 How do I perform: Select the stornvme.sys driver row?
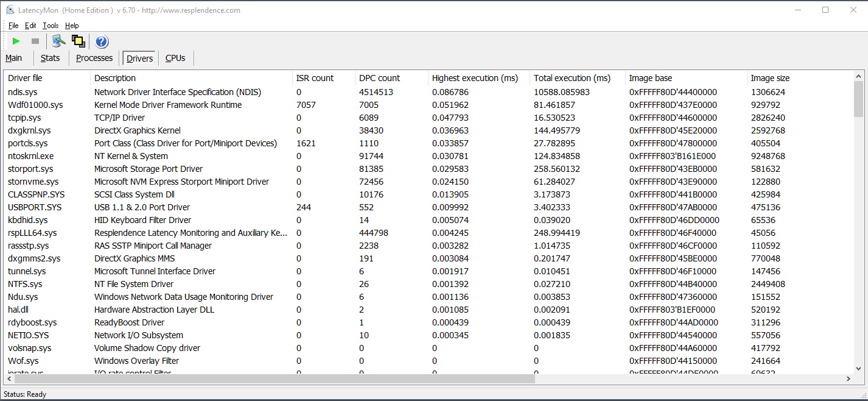tap(429, 182)
